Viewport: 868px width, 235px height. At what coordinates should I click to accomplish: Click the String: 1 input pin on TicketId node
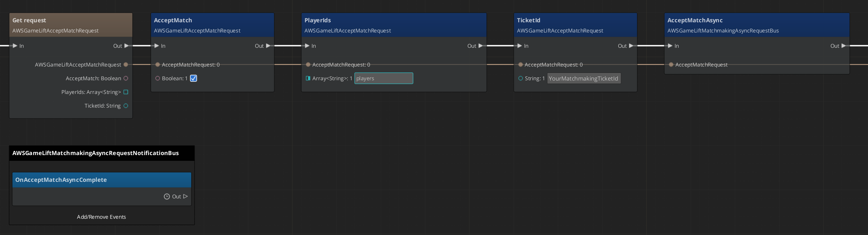(x=520, y=78)
